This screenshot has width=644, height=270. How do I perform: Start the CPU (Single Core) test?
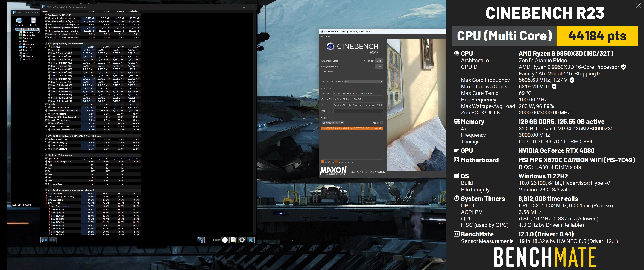pyautogui.click(x=379, y=67)
